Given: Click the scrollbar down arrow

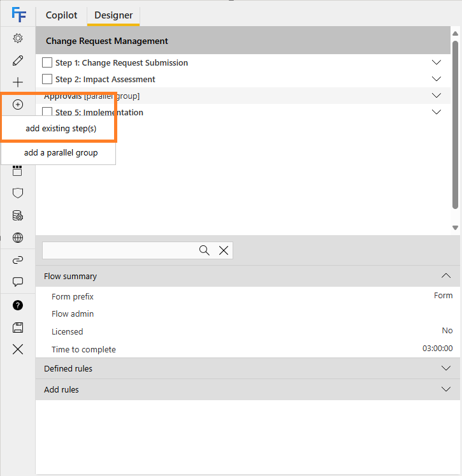Looking at the screenshot, I should pos(455,227).
